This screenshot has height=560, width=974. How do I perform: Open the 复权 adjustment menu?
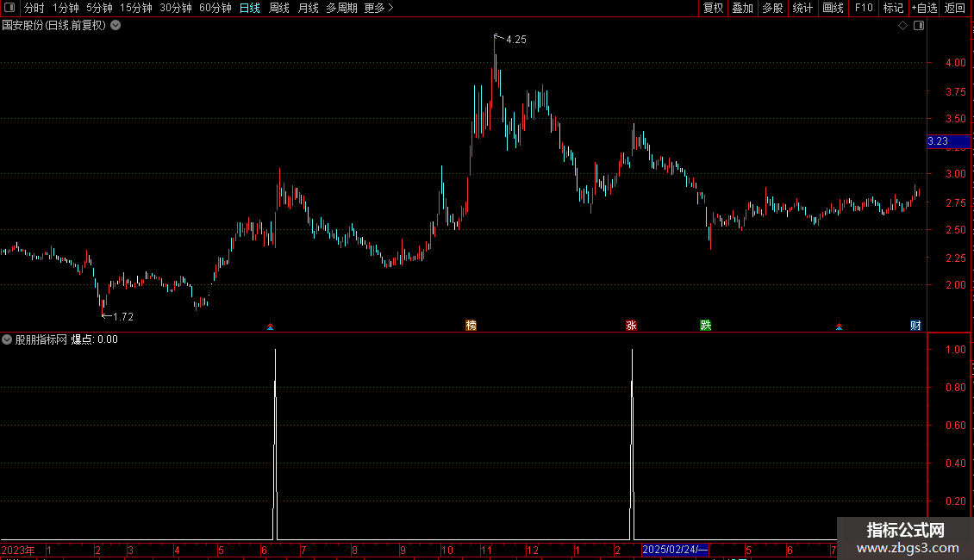point(713,8)
